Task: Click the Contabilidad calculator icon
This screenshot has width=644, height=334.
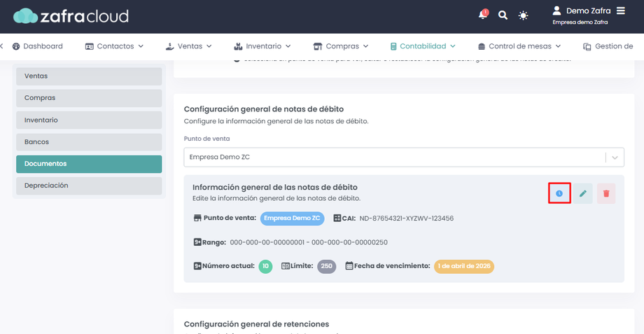Action: tap(393, 46)
